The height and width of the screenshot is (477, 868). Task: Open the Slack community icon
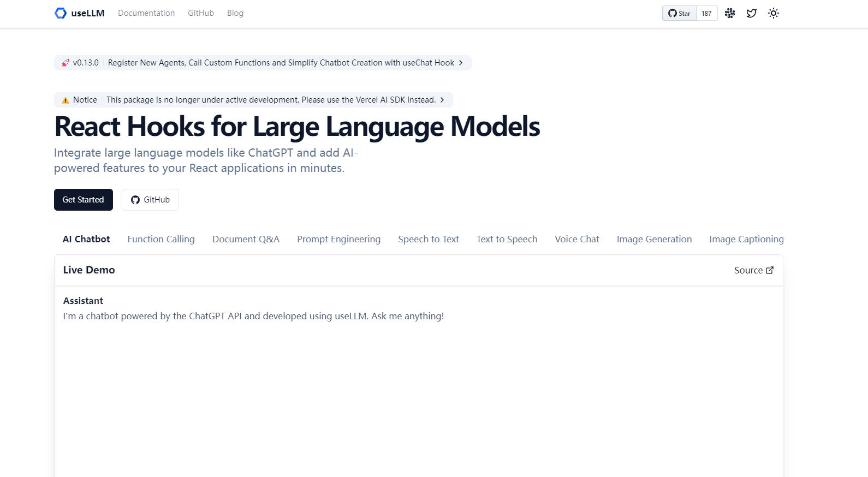730,13
